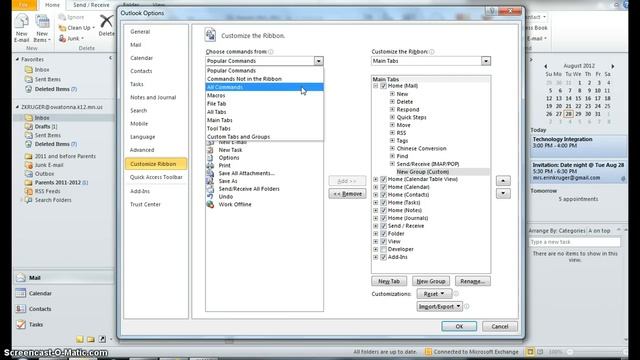Click the Delete X icon in ribbon

pos(107,21)
